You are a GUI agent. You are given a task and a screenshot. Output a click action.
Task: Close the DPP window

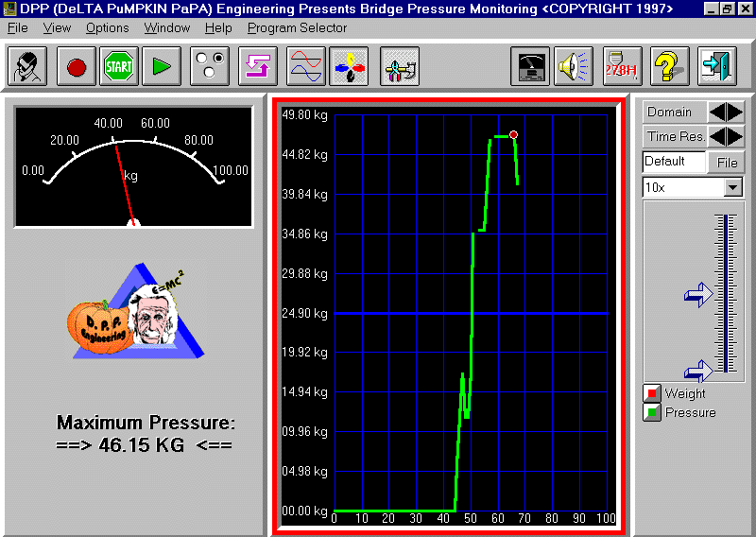tap(746, 9)
